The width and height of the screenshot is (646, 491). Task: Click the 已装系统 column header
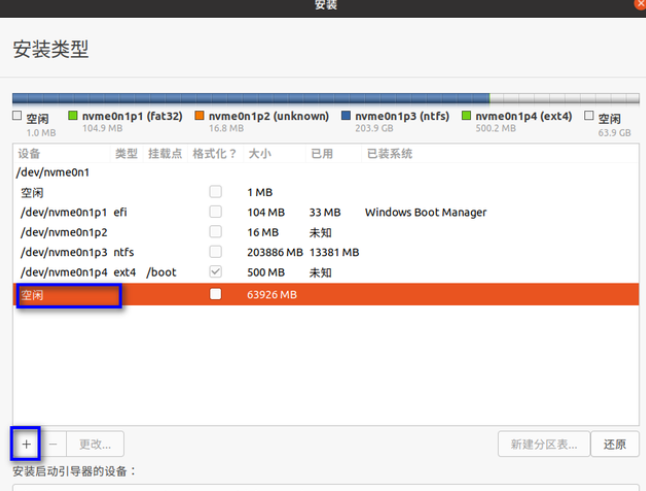[389, 154]
